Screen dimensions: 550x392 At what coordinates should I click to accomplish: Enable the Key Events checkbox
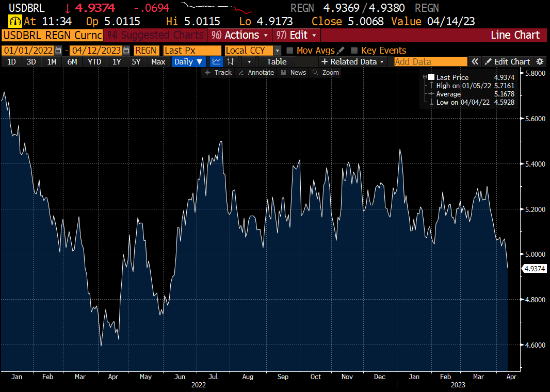pyautogui.click(x=354, y=51)
